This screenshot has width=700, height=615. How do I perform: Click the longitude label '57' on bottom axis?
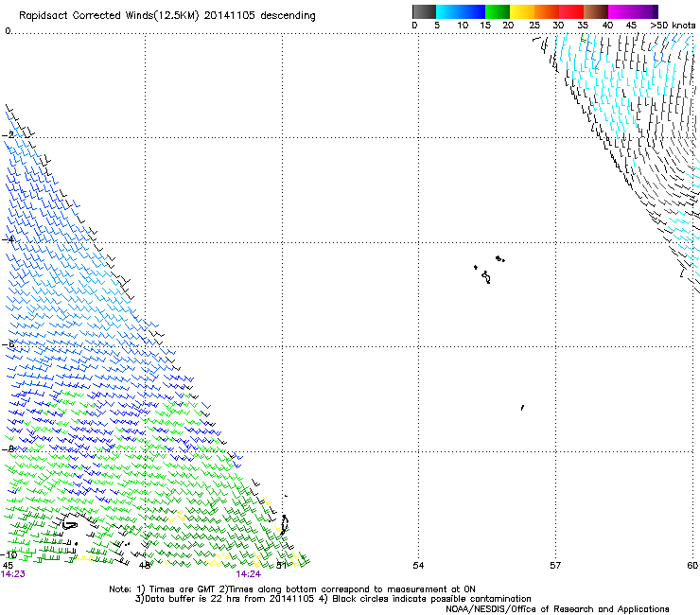[x=555, y=566]
